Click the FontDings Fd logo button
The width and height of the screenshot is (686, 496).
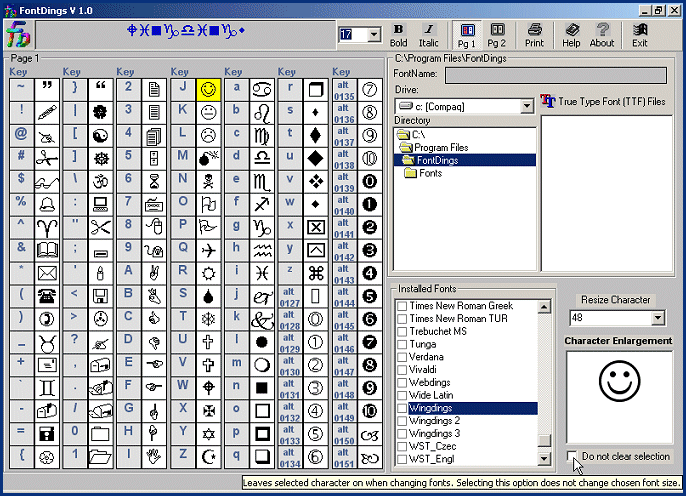click(x=18, y=34)
